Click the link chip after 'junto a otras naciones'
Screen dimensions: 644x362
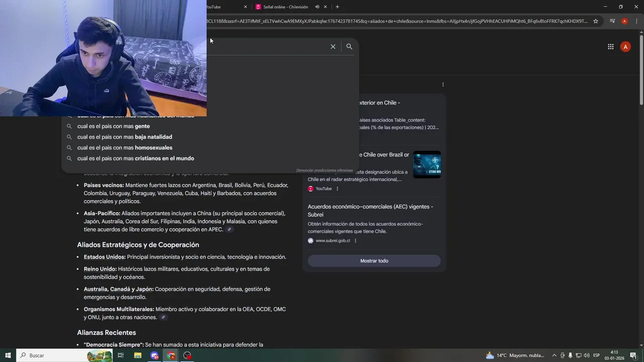tap(163, 317)
